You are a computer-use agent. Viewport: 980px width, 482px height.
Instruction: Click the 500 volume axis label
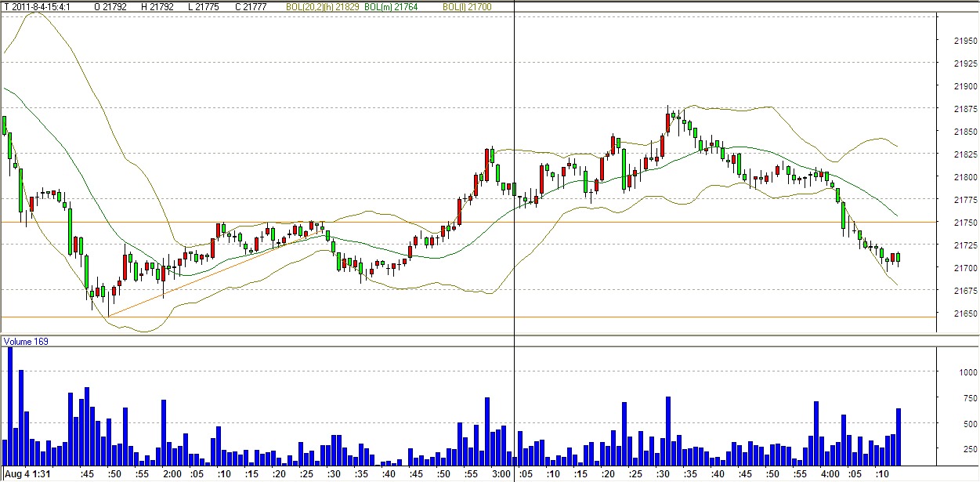point(970,424)
